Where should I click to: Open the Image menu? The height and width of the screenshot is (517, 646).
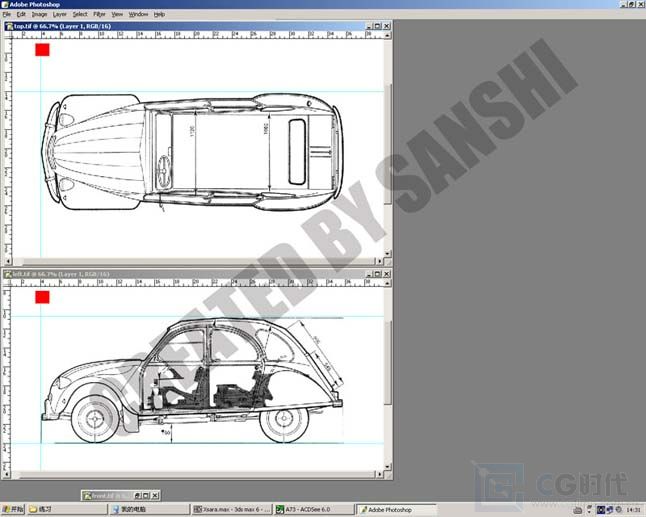[40, 14]
